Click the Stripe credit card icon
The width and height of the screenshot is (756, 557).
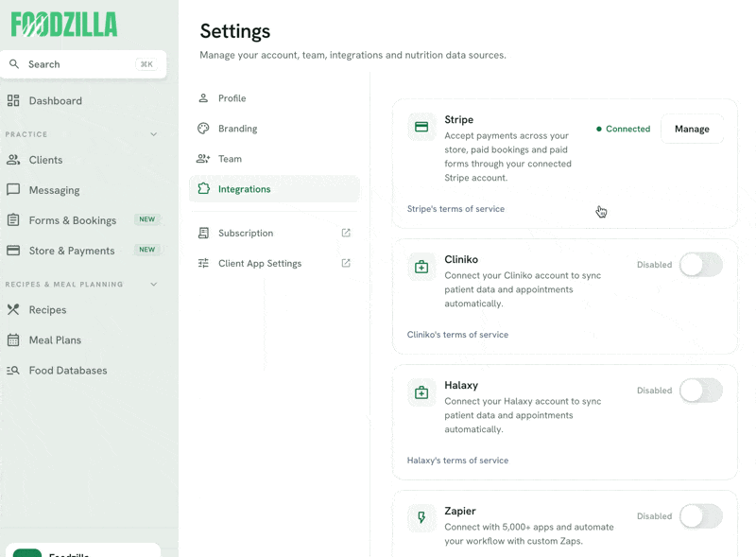421,127
